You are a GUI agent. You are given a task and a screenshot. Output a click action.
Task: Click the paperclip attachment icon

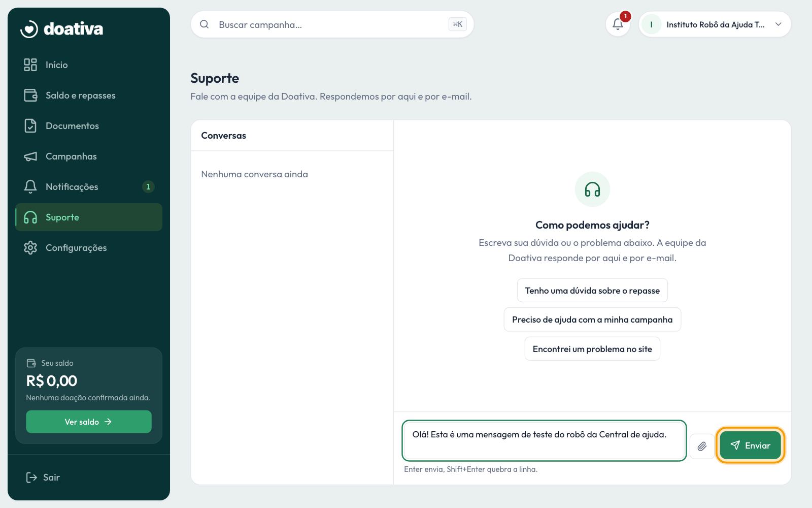(x=702, y=446)
